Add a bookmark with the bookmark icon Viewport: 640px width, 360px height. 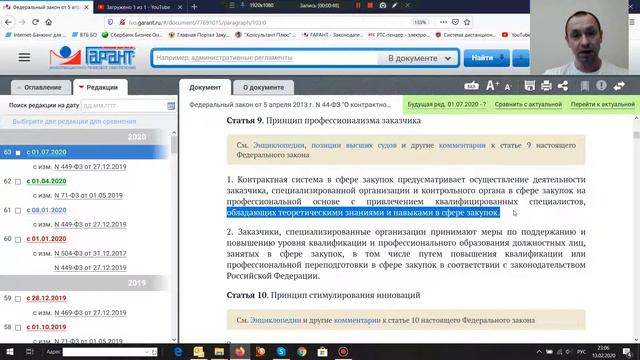tap(584, 86)
